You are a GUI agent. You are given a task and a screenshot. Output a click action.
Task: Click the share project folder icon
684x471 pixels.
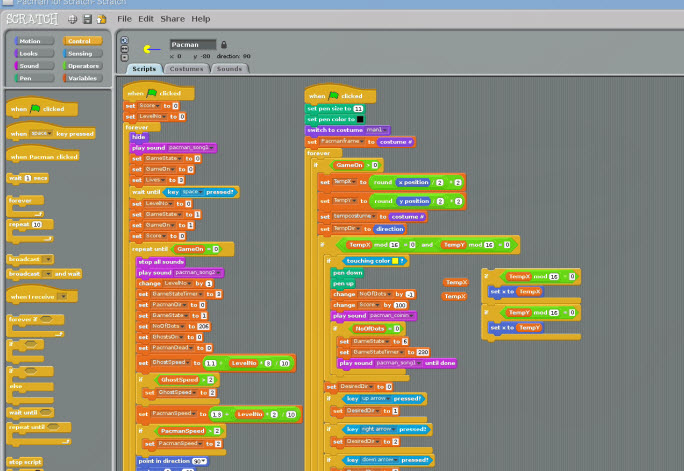tap(101, 19)
